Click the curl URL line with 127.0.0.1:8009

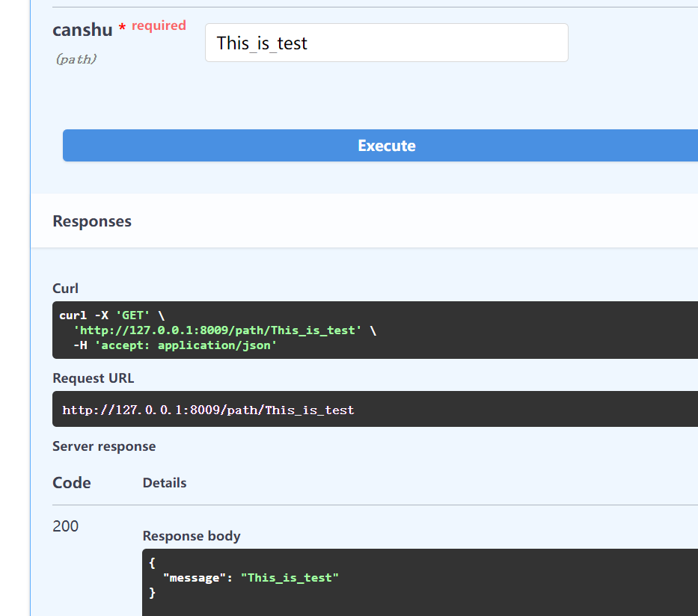click(224, 330)
